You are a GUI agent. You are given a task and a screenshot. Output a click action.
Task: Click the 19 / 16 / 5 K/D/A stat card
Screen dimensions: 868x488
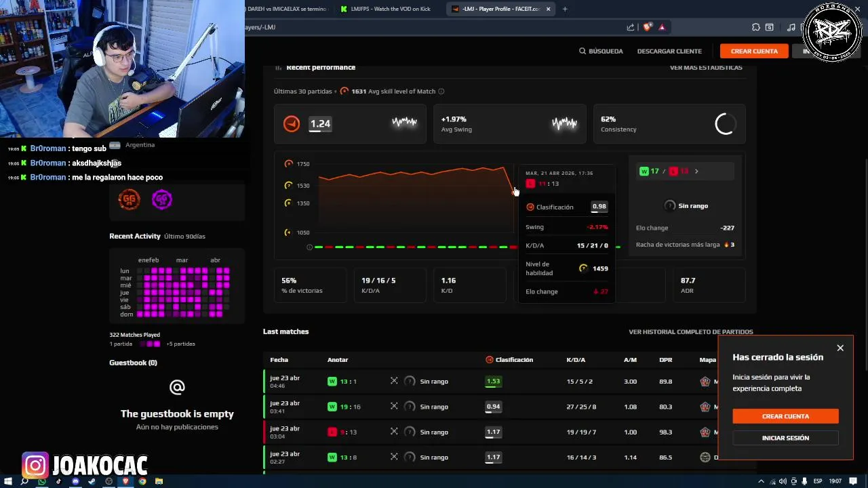390,285
